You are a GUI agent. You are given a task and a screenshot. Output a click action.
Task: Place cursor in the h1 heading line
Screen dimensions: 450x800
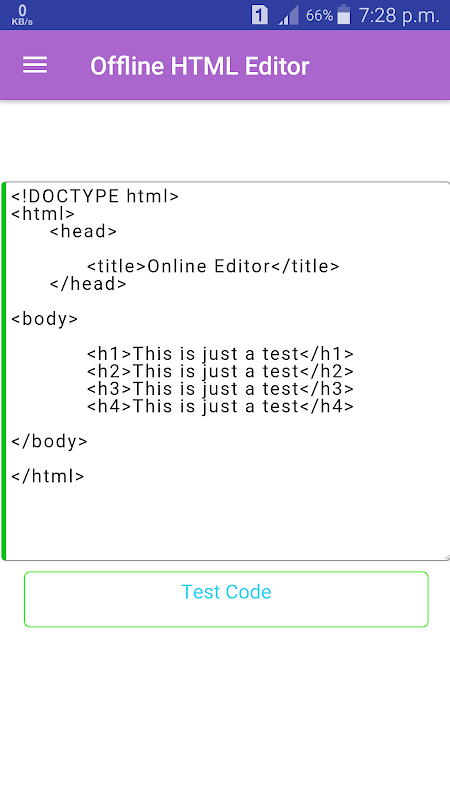(220, 354)
